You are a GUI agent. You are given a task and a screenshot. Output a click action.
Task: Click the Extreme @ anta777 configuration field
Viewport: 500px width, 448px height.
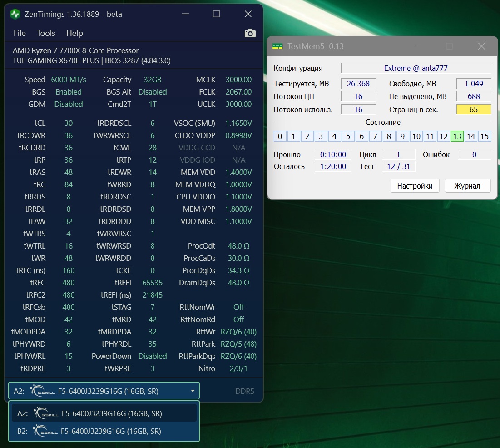click(x=416, y=69)
